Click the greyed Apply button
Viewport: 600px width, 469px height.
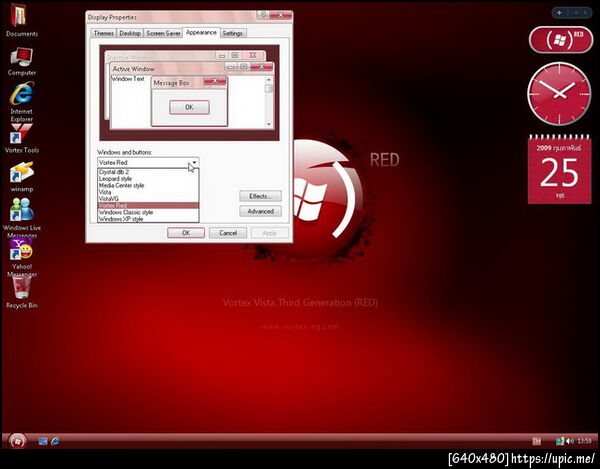[x=269, y=233]
